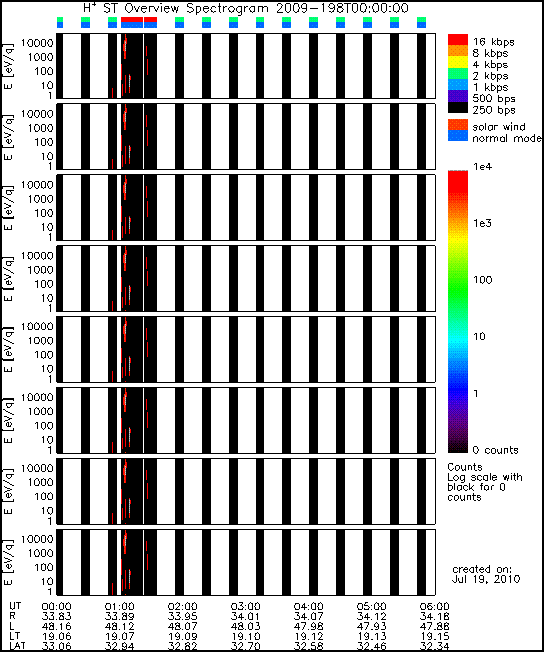
Task: Click the "UT" row label
Action: pos(15,606)
